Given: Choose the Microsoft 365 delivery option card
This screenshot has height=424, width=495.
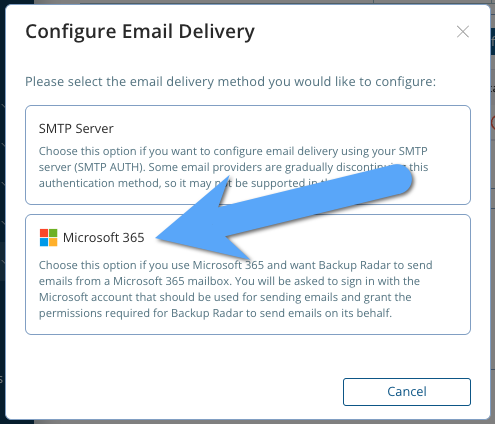Looking at the screenshot, I should click(248, 274).
